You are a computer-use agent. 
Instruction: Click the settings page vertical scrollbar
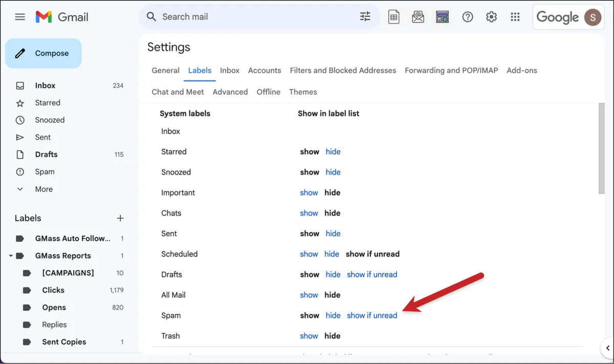(601, 148)
